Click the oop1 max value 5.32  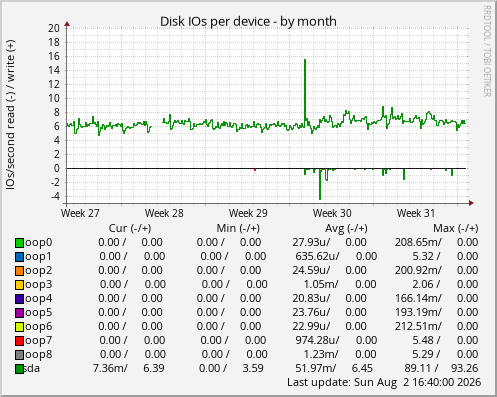pos(424,256)
